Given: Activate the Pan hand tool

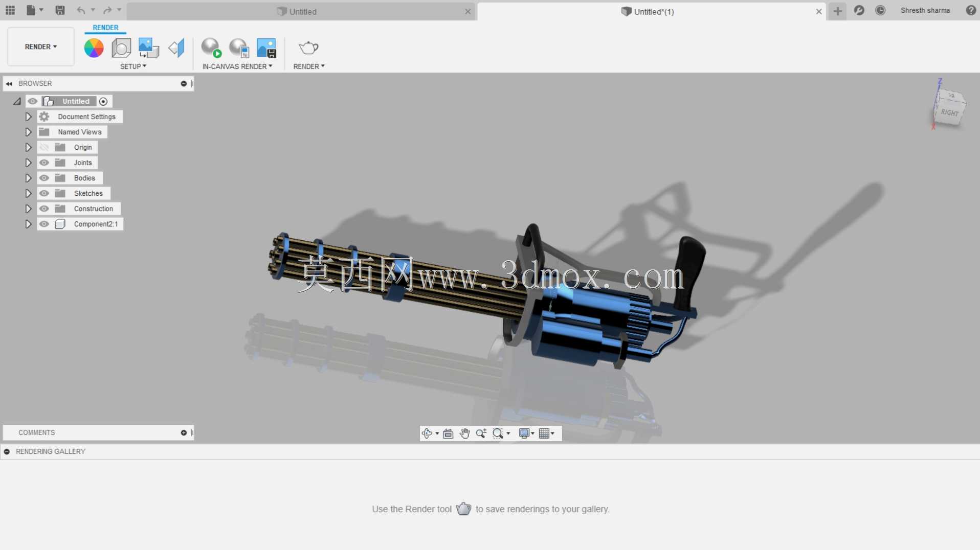Looking at the screenshot, I should 464,433.
